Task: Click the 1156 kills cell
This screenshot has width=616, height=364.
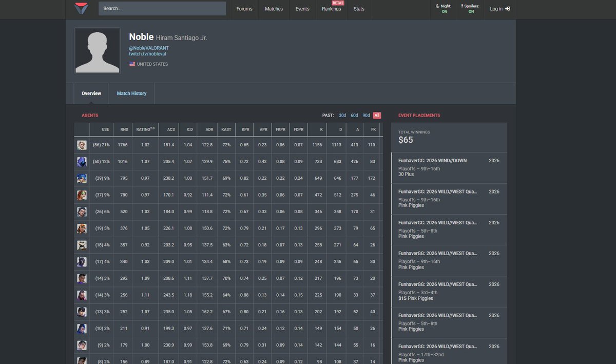Action: pos(317,145)
